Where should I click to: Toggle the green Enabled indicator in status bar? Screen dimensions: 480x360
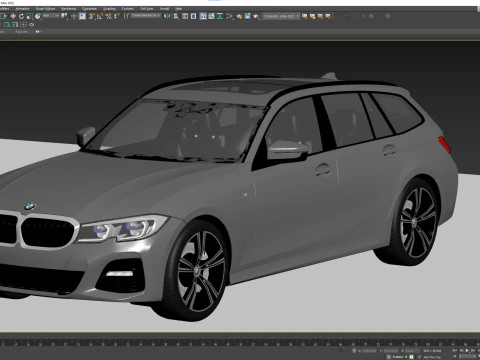tap(406, 357)
